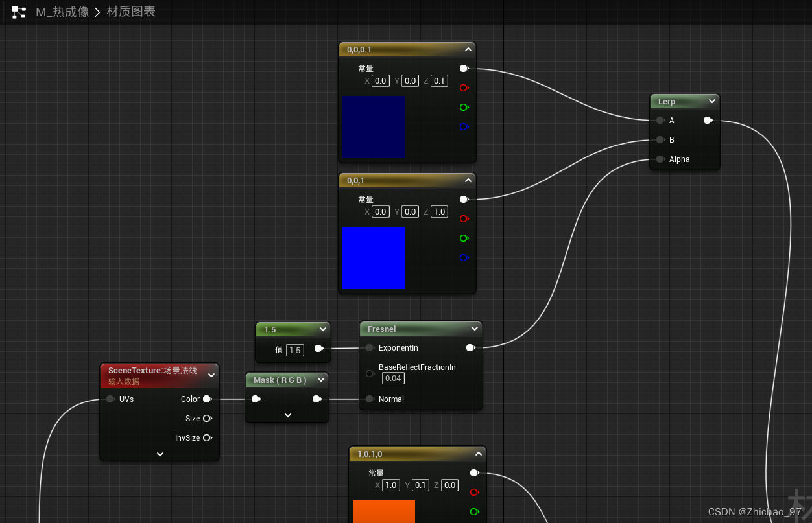This screenshot has width=812, height=523.
Task: Edit Y value of 0,0,1 node
Action: click(410, 212)
